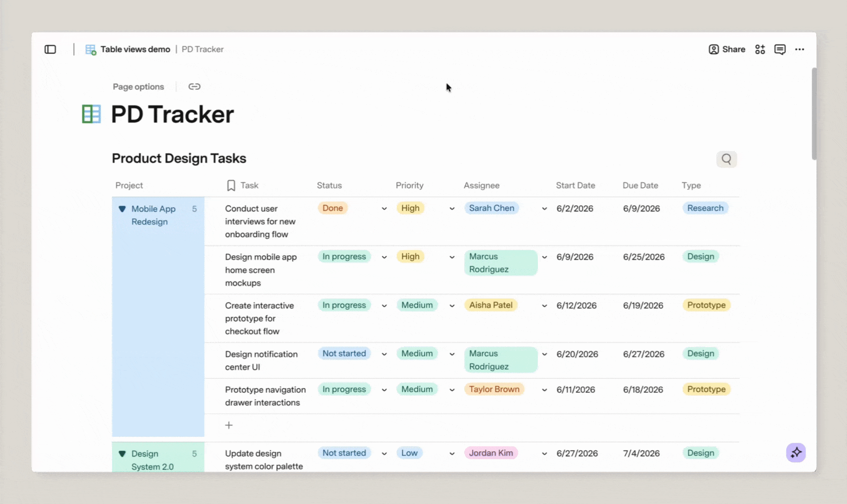The width and height of the screenshot is (847, 504).
Task: Open Assignee dropdown for Taylor Brown
Action: 544,390
